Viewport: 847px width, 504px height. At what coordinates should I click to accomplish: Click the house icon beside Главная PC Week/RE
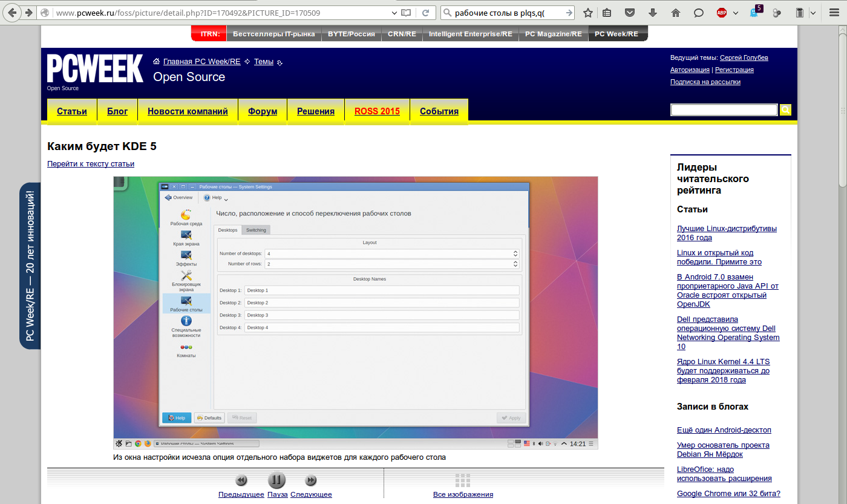coord(157,62)
